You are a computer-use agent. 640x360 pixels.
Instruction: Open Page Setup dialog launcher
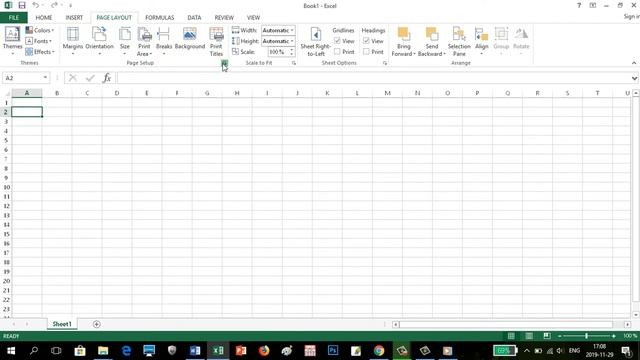224,63
